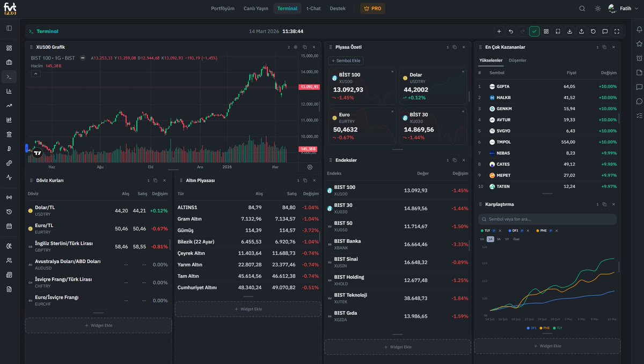Toggle the green checkmark edit mode button
Viewport: 644px width, 364px height.
535,32
